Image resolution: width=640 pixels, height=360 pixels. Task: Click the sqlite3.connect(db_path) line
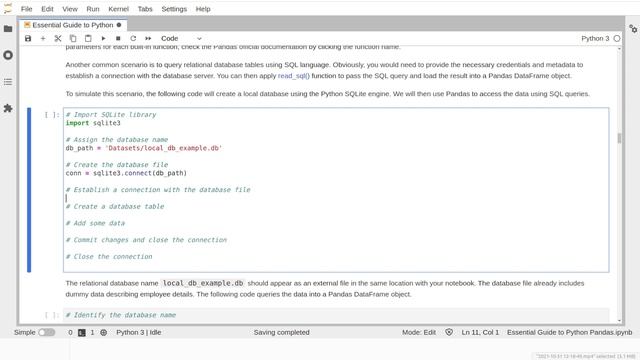click(126, 173)
